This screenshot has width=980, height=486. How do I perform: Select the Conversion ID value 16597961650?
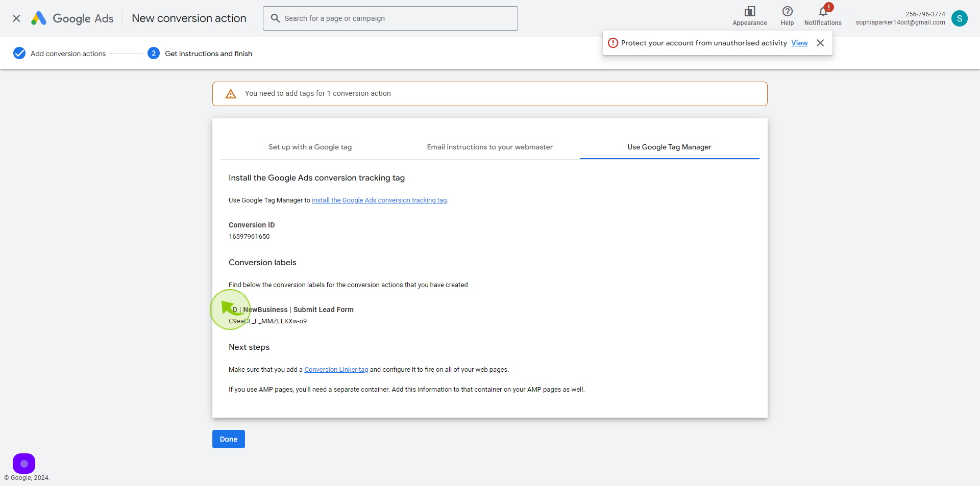[249, 237]
